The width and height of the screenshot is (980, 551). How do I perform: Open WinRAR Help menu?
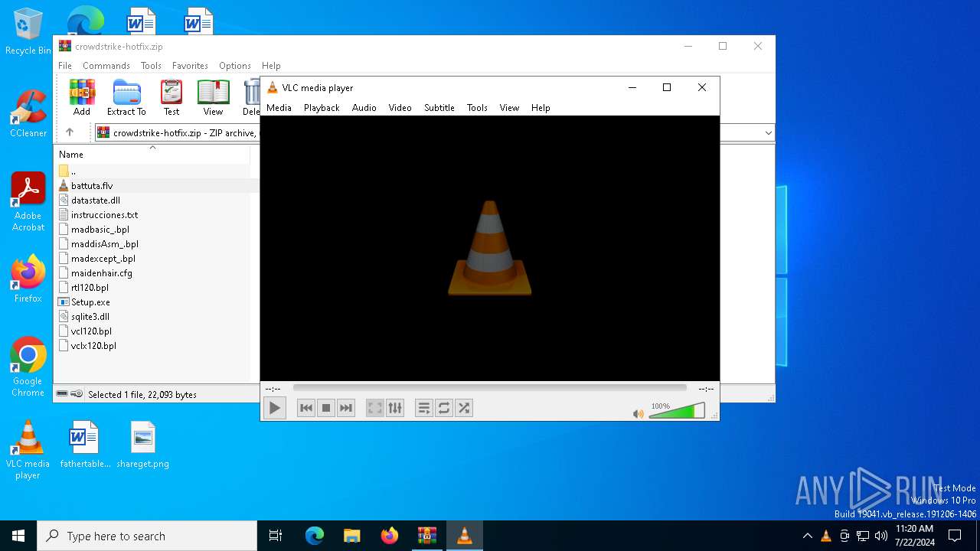tap(271, 66)
